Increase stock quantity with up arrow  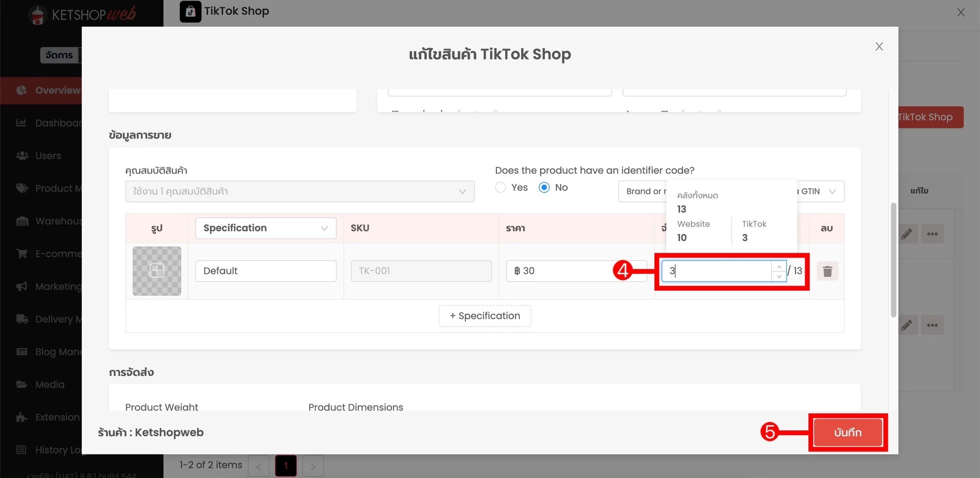click(779, 266)
